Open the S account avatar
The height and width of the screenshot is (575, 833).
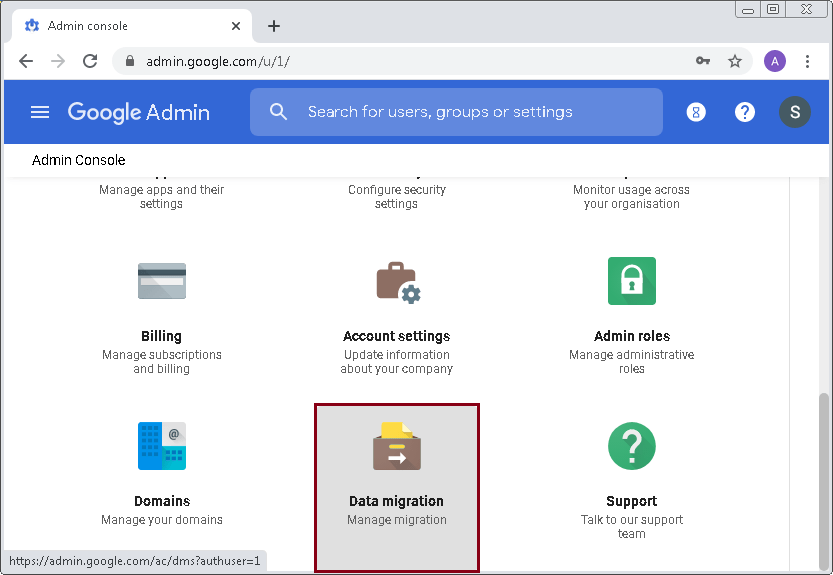(x=795, y=112)
